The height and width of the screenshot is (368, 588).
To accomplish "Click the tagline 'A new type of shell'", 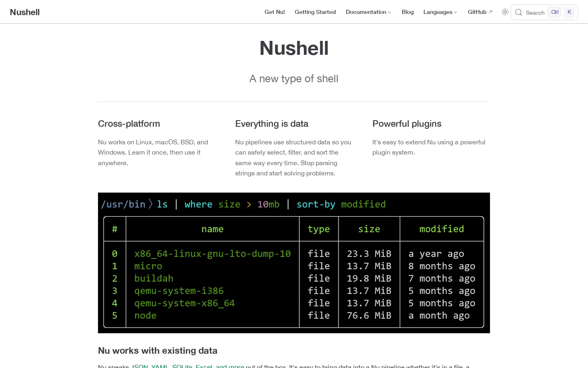I will click(x=294, y=79).
